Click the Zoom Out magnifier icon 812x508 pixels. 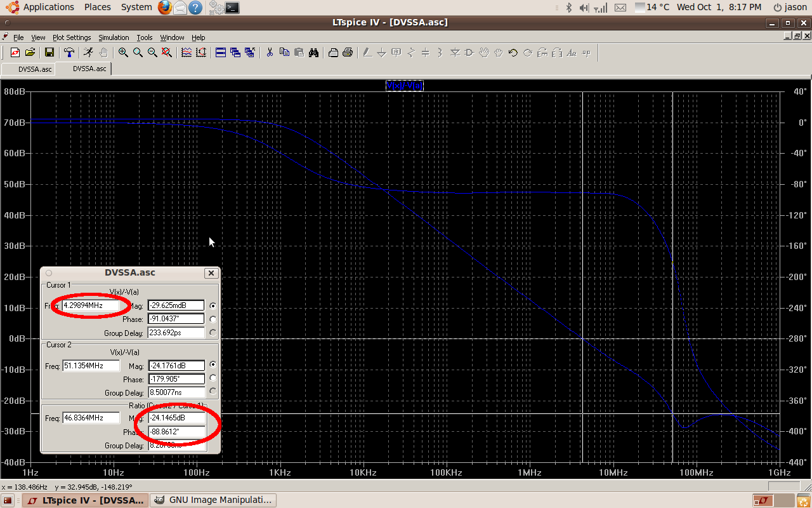[x=152, y=53]
